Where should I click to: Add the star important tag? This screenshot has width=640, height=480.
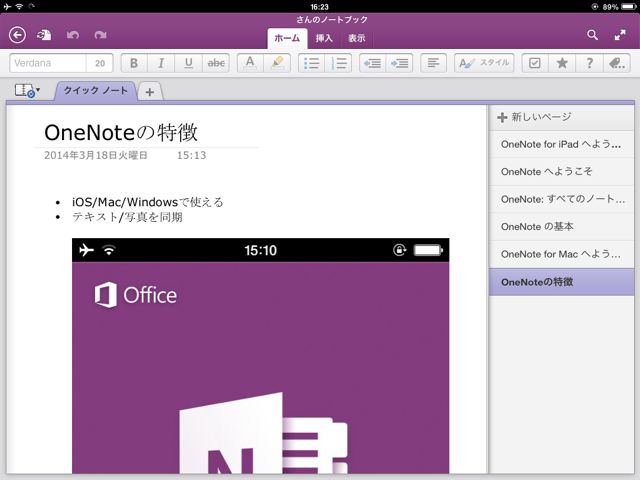pos(562,63)
